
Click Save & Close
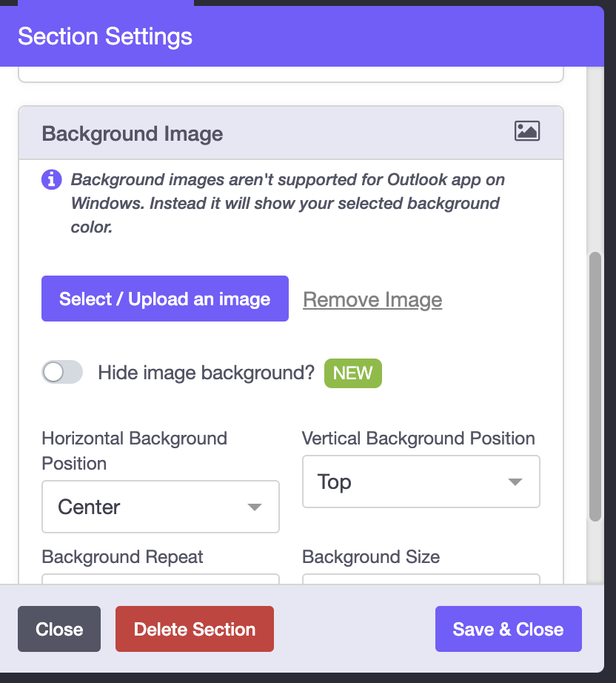click(508, 629)
